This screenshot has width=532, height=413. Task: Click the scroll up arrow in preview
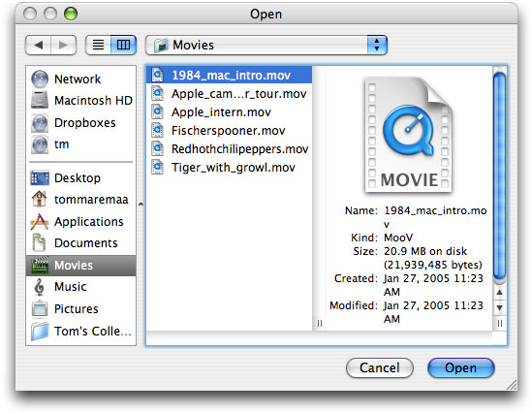(499, 292)
